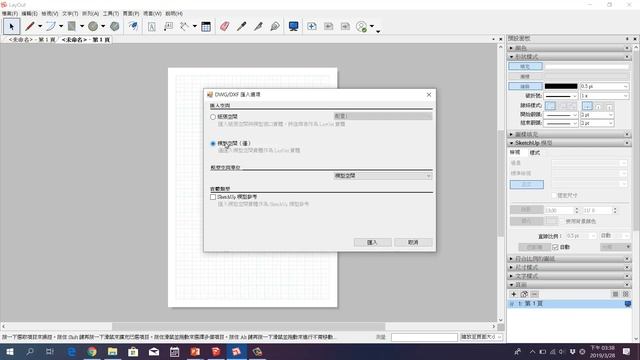Viewport: 640px width, 360px height.
Task: Switch to the first untitled document tab
Action: [31, 40]
